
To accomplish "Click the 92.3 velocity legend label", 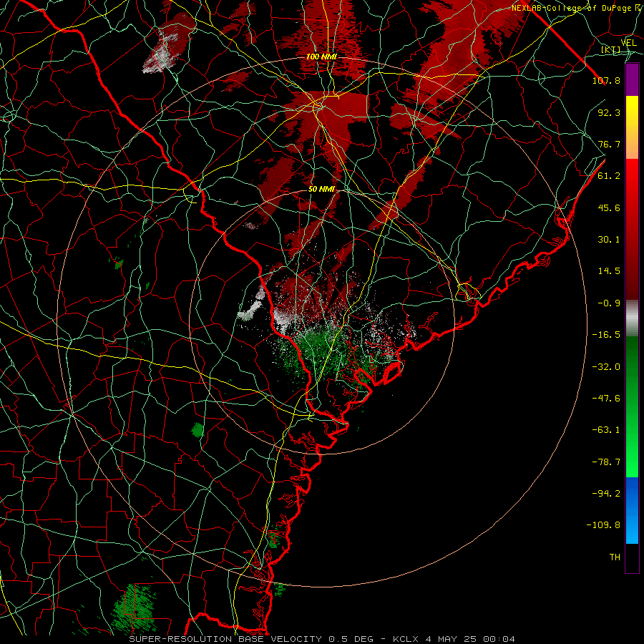I will 609,112.
